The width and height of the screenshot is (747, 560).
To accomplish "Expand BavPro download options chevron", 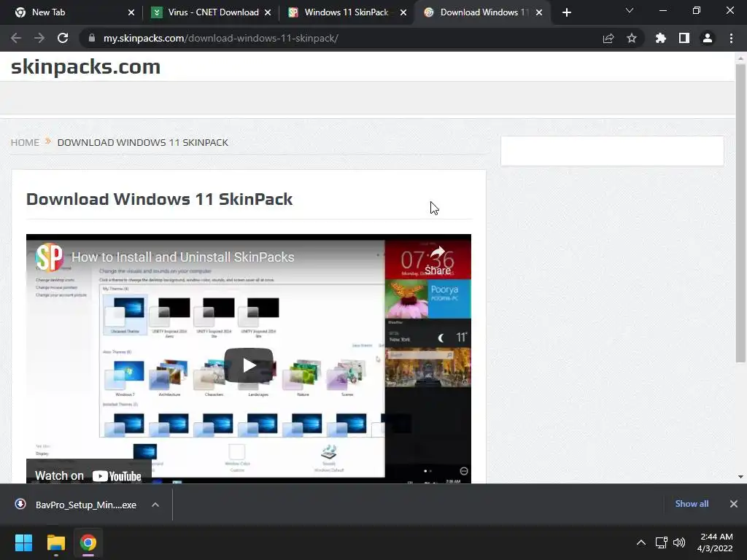I will pos(155,505).
